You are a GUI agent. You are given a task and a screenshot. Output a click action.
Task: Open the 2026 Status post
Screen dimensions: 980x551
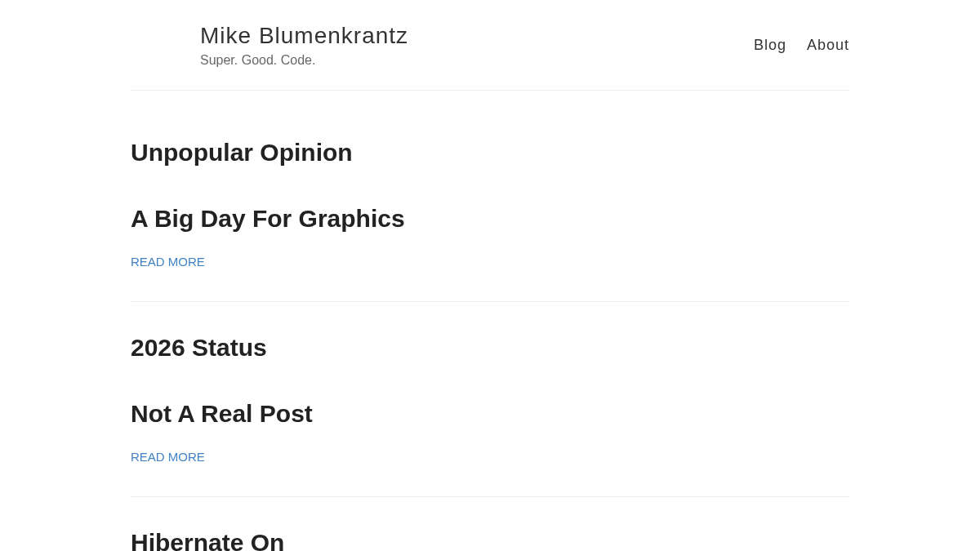coord(198,348)
